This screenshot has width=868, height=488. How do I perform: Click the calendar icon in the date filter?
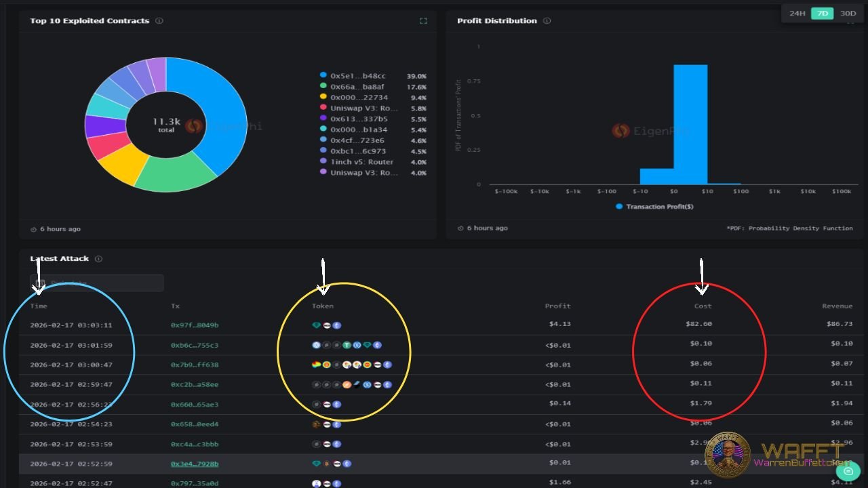point(41,283)
